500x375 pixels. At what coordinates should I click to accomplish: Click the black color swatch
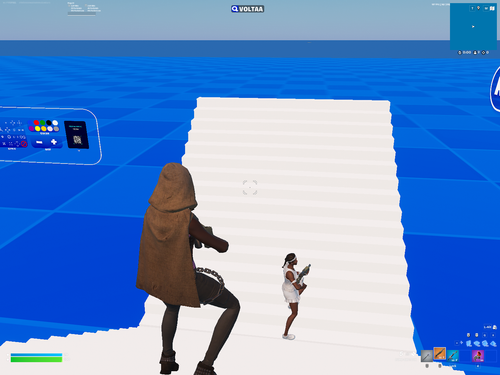tap(49, 123)
